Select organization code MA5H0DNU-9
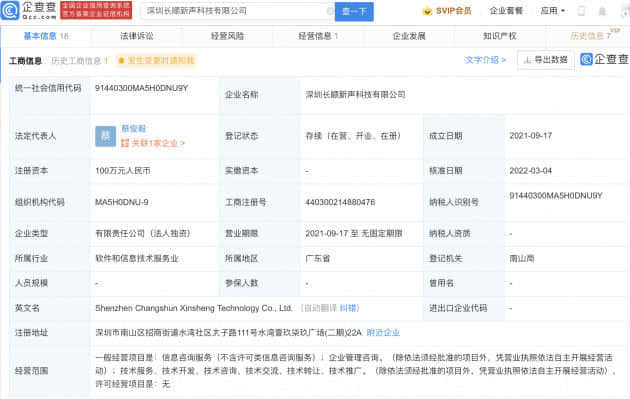This screenshot has height=399, width=630. (121, 202)
